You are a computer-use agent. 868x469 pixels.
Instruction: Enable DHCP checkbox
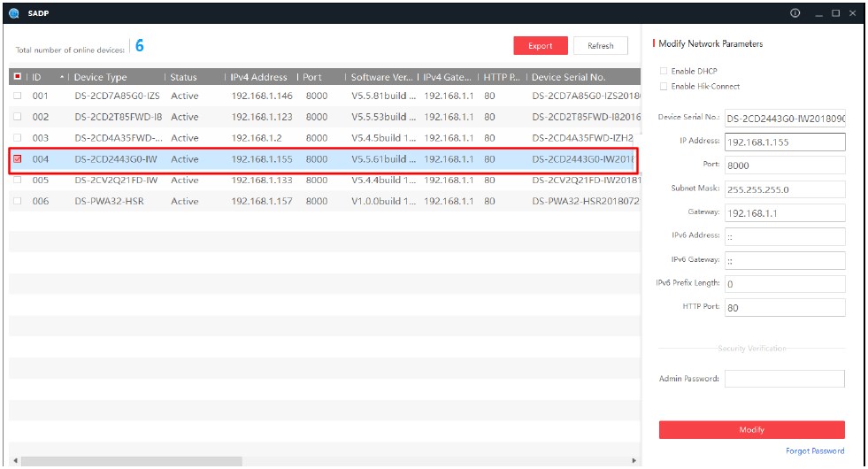coord(664,71)
